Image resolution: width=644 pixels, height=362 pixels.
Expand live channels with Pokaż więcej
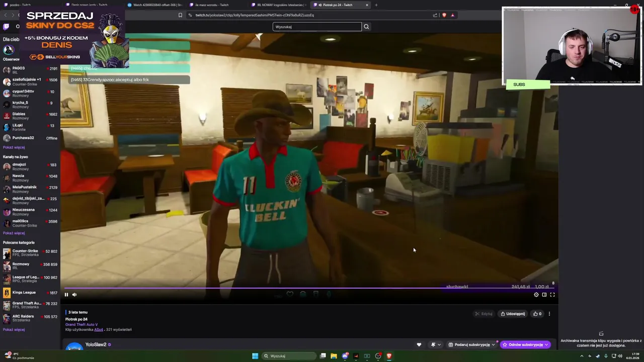(14, 233)
